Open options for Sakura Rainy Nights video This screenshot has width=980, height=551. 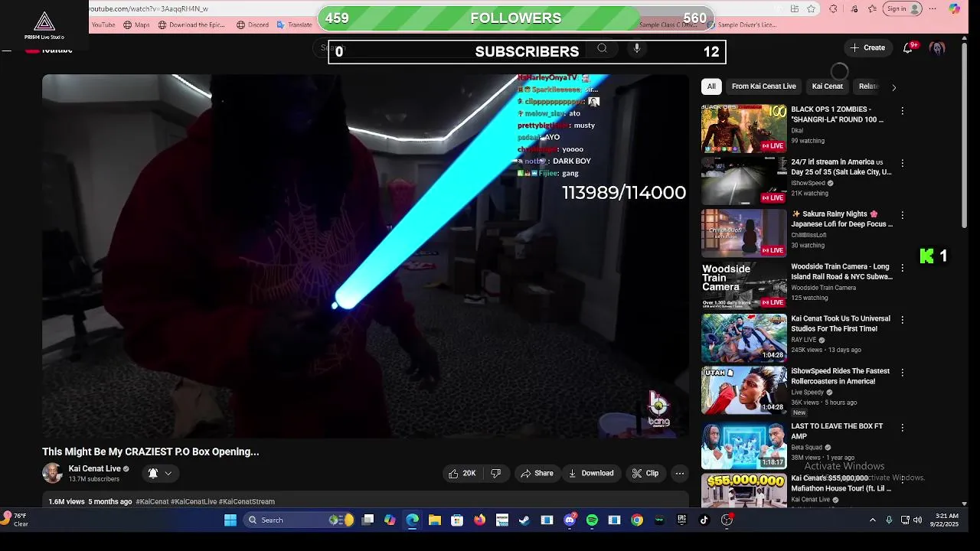(x=902, y=215)
